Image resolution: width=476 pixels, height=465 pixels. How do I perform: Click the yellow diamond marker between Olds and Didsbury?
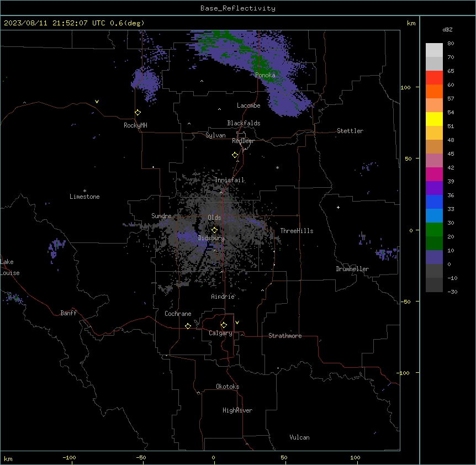[214, 230]
